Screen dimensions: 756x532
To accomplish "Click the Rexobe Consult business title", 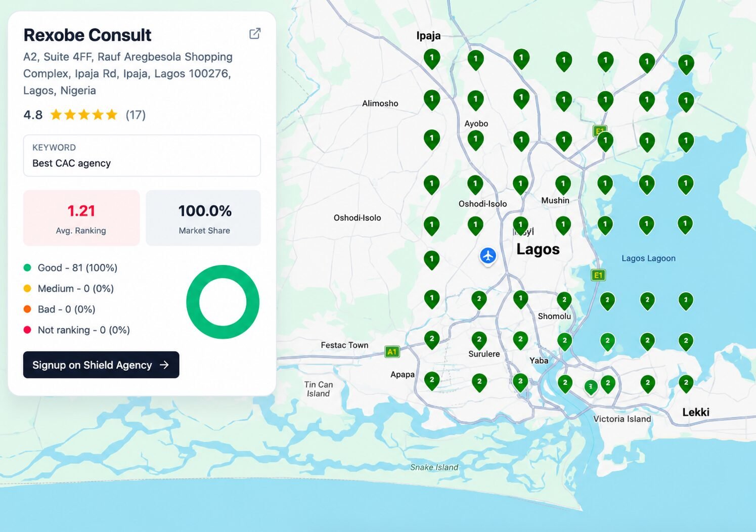I will tap(87, 35).
